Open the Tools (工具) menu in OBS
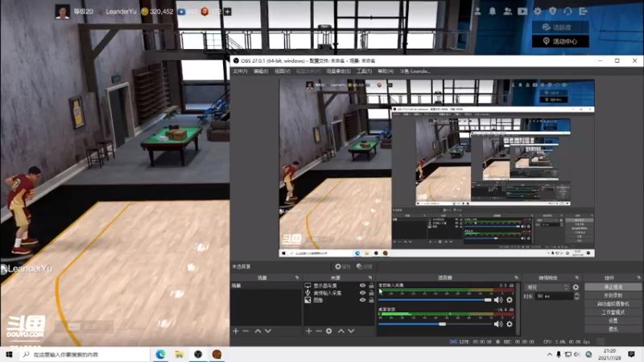644x362 pixels. (x=364, y=72)
